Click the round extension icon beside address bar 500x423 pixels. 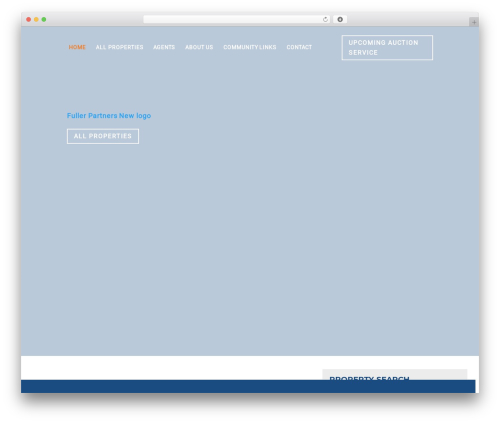340,20
